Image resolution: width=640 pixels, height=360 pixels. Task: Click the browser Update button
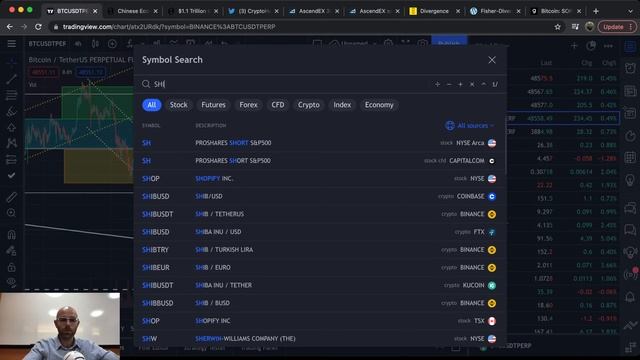click(616, 27)
